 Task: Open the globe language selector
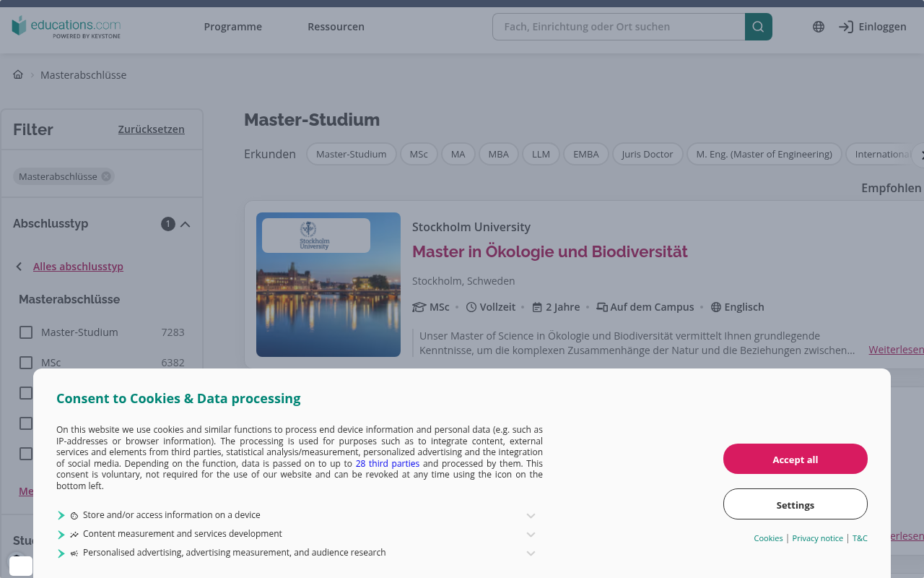point(819,27)
